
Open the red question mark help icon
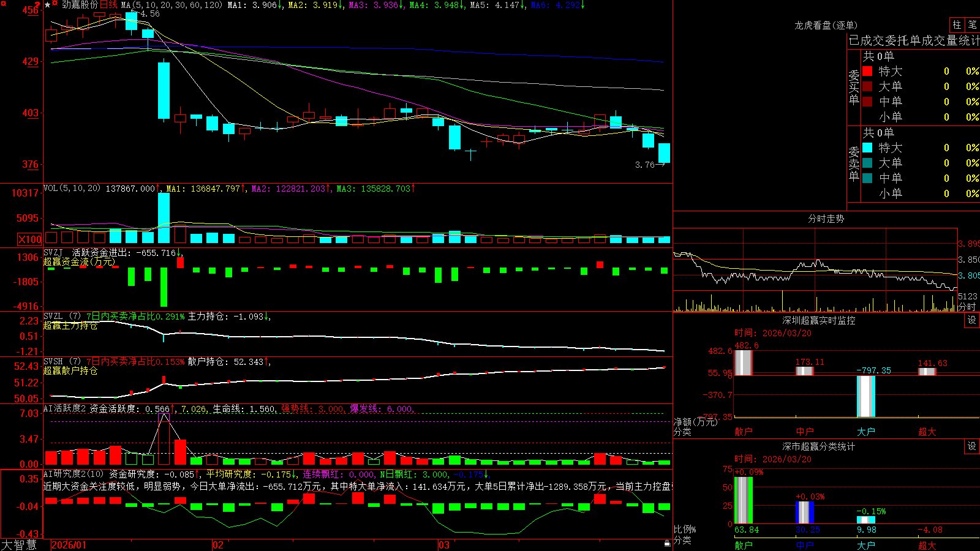click(x=37, y=5)
